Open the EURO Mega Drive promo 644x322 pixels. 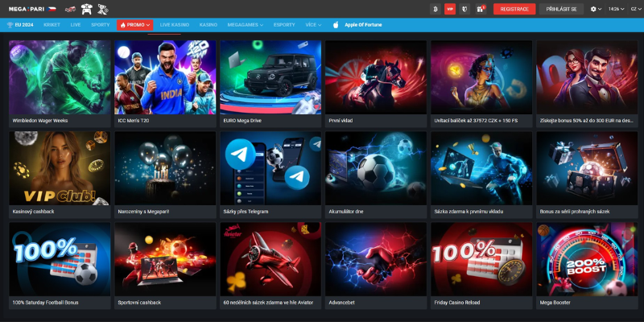click(270, 84)
